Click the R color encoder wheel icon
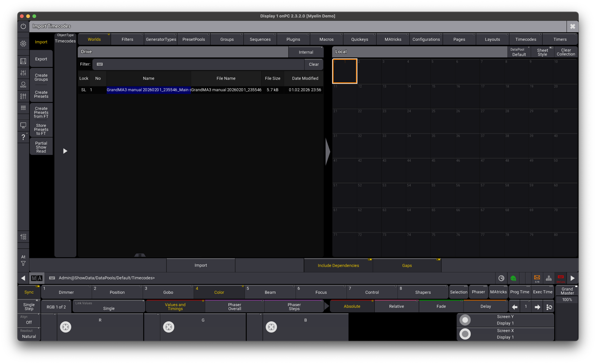 [x=66, y=327]
